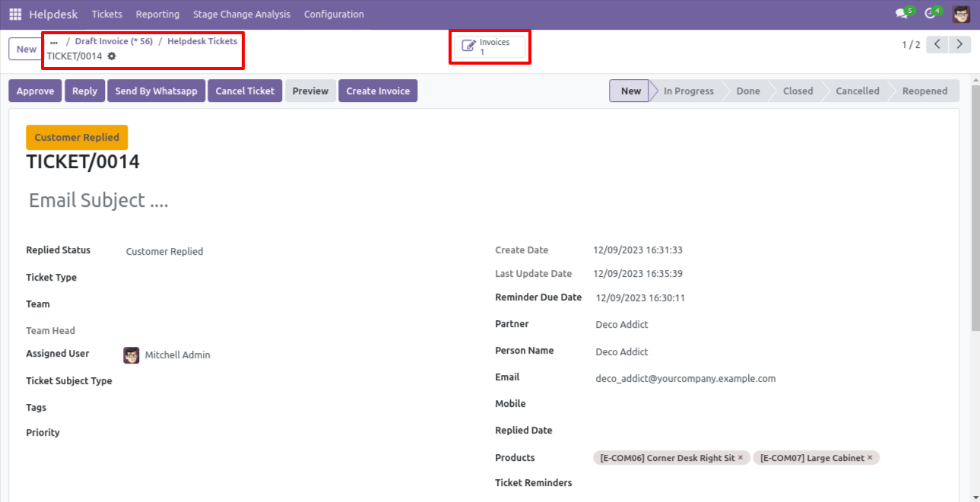Click the gear icon beside TICKET/0014
Viewport: 980px width, 502px height.
click(x=112, y=56)
